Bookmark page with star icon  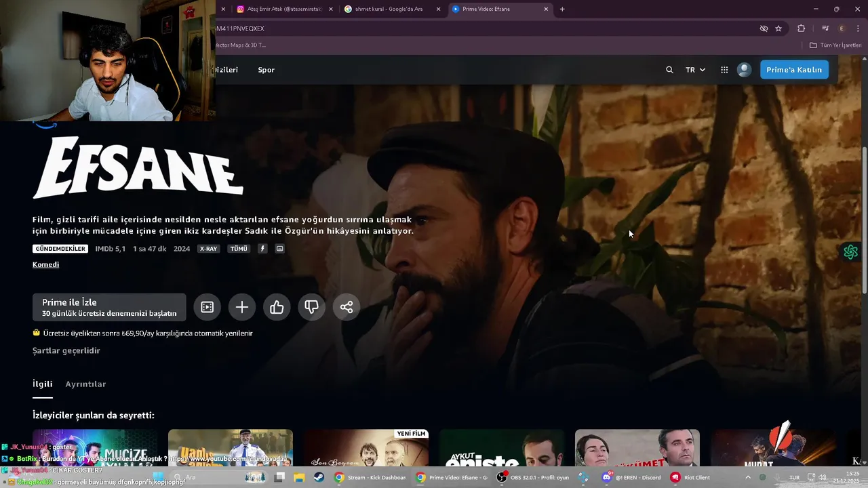(x=778, y=28)
